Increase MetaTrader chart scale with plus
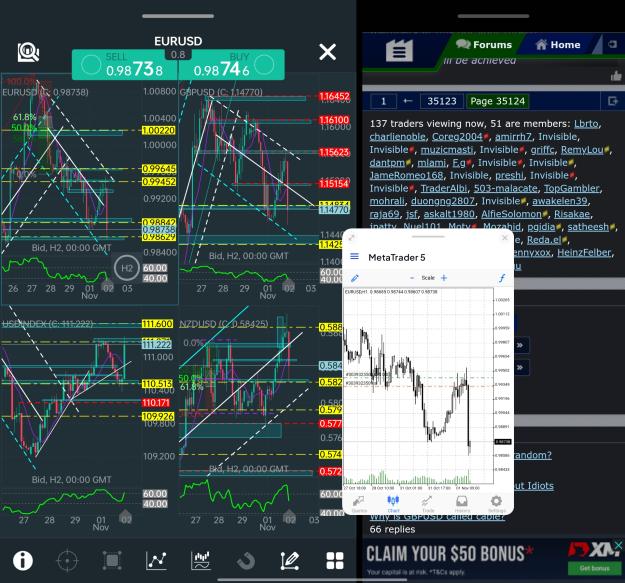The height and width of the screenshot is (583, 625). coord(444,278)
